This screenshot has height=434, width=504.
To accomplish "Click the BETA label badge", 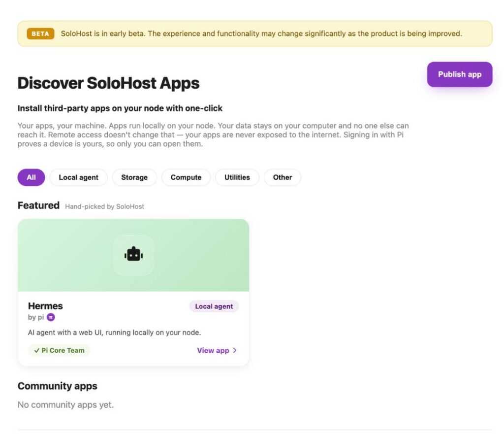I will click(x=40, y=34).
